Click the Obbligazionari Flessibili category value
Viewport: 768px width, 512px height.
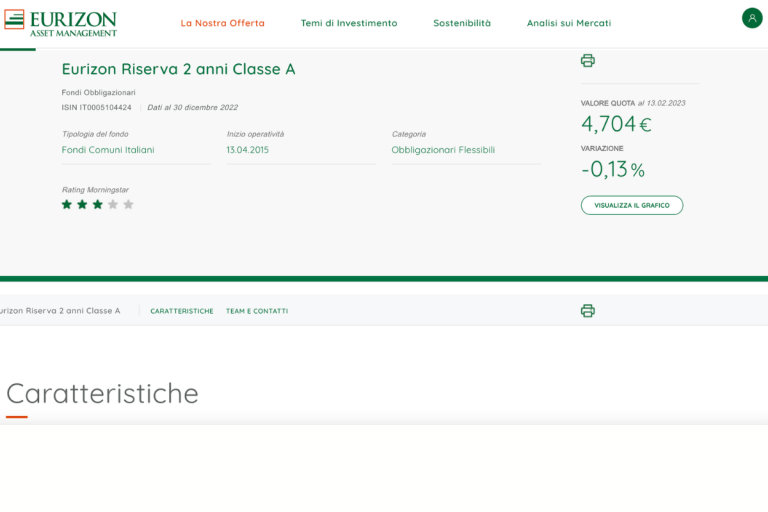point(443,150)
